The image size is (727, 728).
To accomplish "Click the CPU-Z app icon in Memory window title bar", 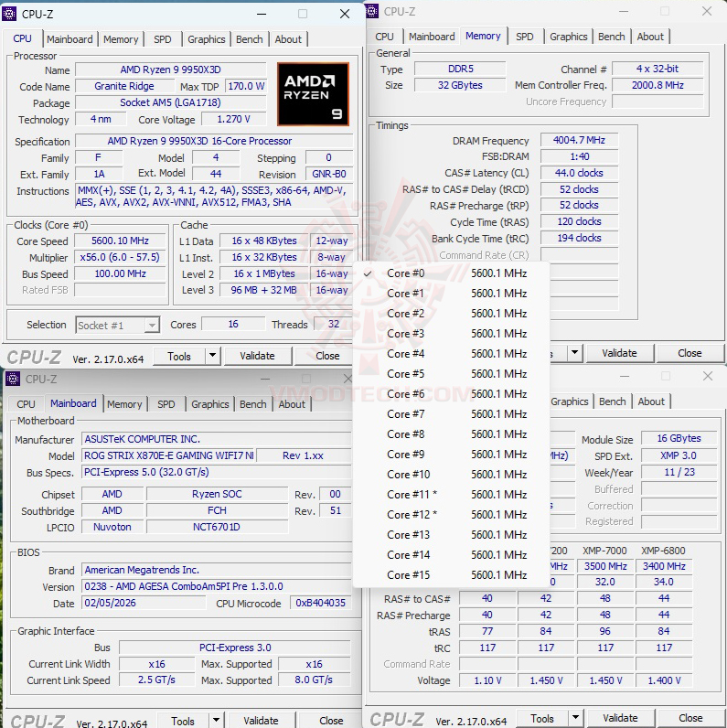I will click(372, 11).
